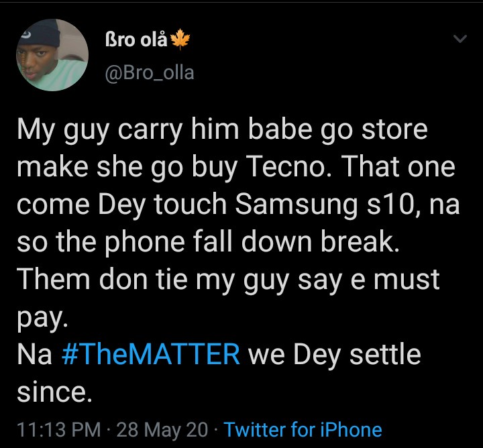This screenshot has width=483, height=448.
Task: Open the @Bro_olla handle
Action: pos(150,72)
